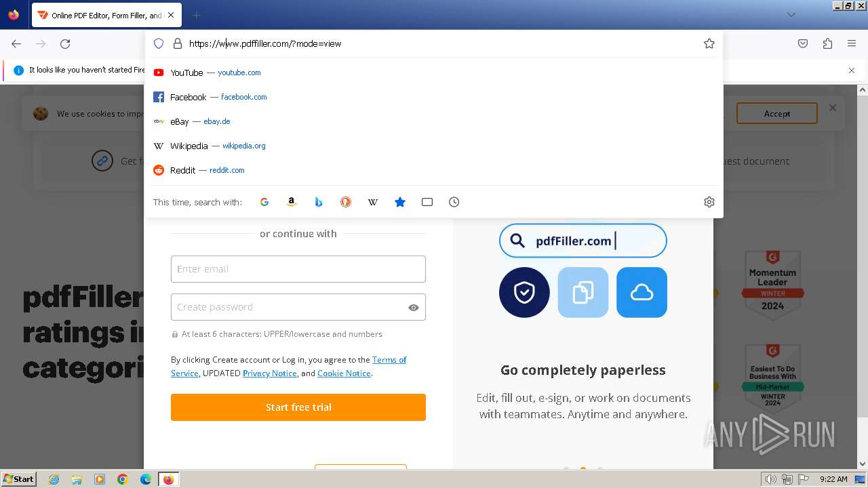The height and width of the screenshot is (488, 868).
Task: Select the Facebook suggestion
Action: (x=434, y=97)
